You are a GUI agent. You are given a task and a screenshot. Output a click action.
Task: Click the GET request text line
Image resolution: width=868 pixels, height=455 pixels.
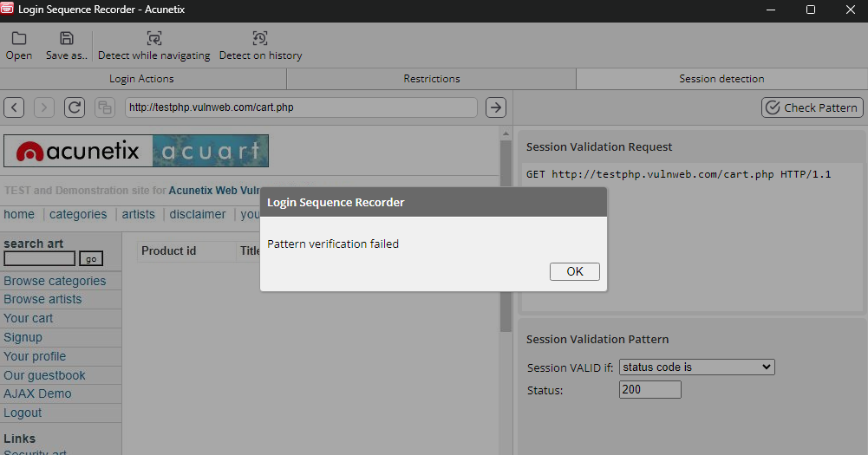tap(679, 174)
